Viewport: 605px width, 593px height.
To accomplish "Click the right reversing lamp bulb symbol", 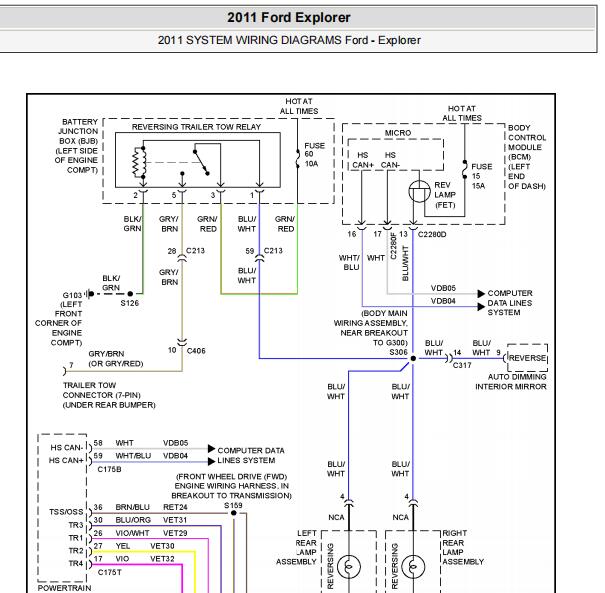I will pyautogui.click(x=413, y=567).
